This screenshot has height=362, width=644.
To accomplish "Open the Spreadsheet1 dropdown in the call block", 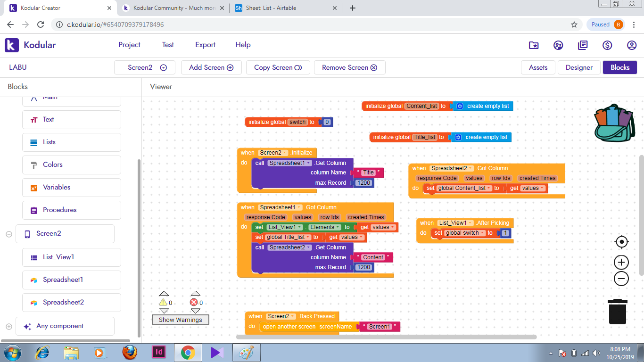I will pos(309,163).
